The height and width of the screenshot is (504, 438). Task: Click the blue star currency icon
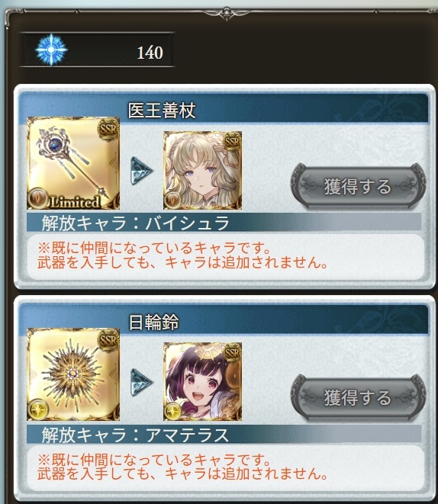click(x=51, y=50)
